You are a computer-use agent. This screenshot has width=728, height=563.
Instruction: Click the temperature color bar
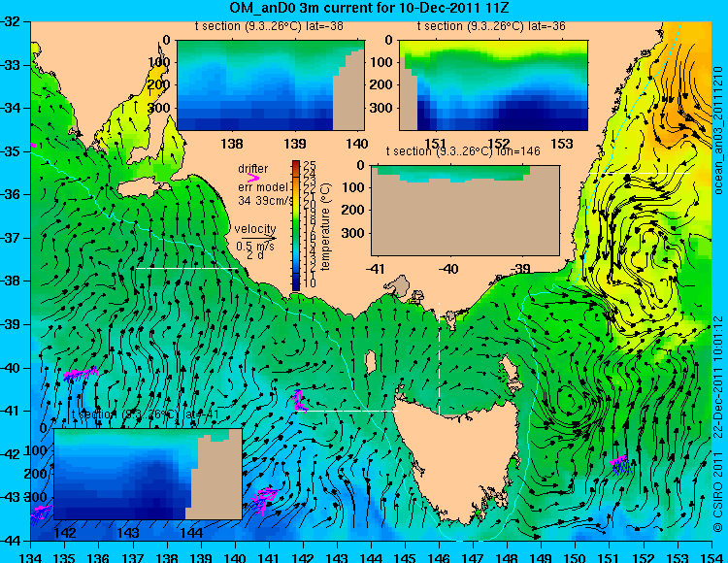296,225
